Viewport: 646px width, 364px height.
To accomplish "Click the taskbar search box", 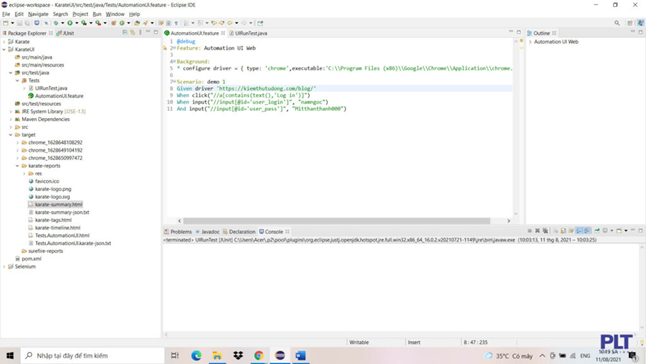I will (93, 355).
